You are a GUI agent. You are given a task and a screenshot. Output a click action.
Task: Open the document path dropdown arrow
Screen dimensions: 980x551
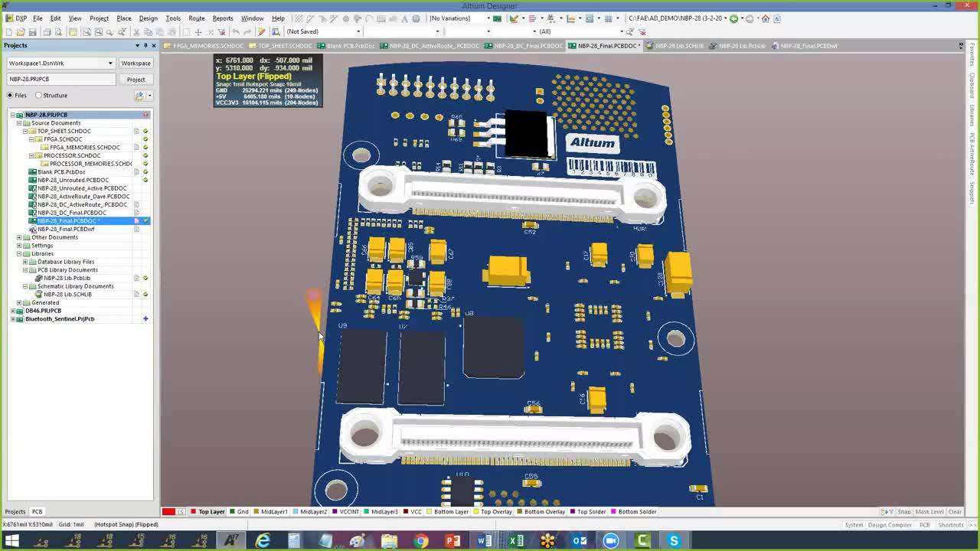[x=725, y=18]
